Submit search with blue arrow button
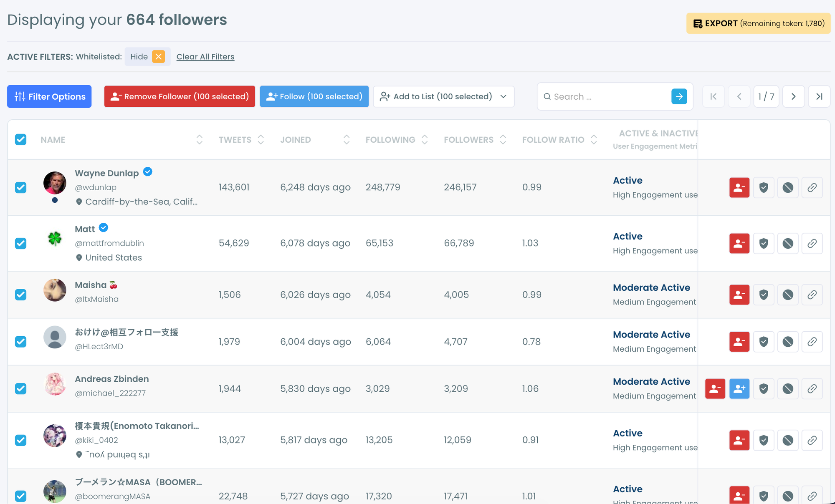Screen dimensions: 835x504 click(679, 96)
